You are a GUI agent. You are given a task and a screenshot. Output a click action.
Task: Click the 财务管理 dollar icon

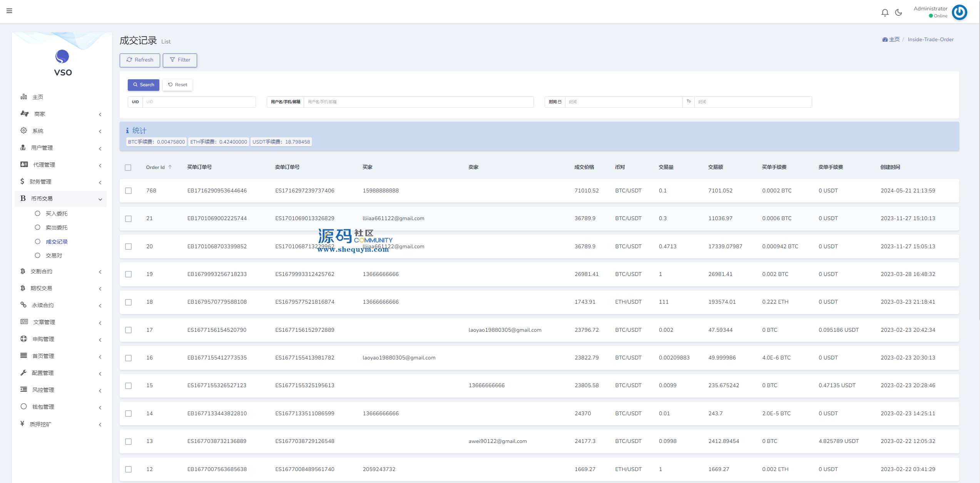pyautogui.click(x=22, y=181)
